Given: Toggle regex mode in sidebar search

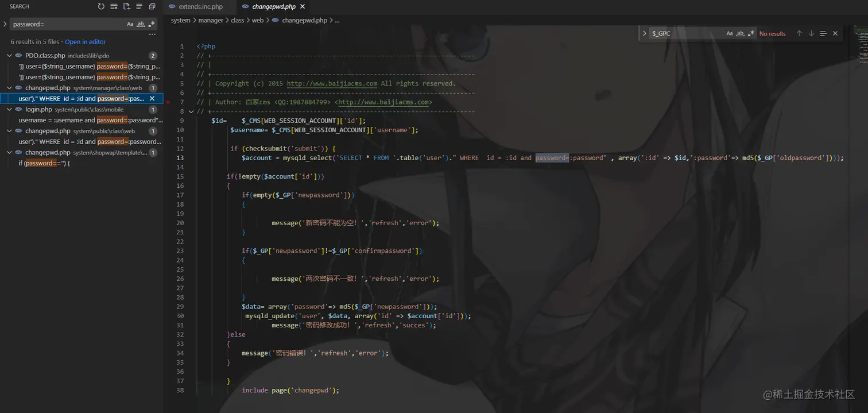Looking at the screenshot, I should pos(152,24).
